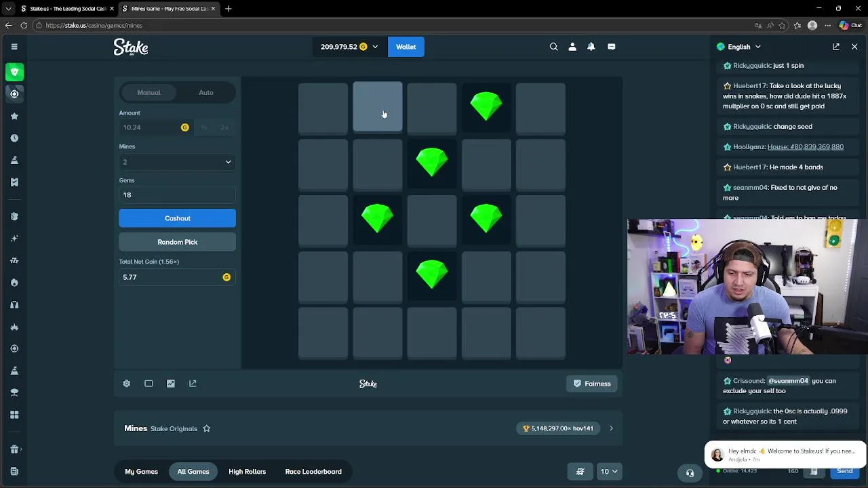Click the browser address bar
868x488 pixels.
click(393, 25)
